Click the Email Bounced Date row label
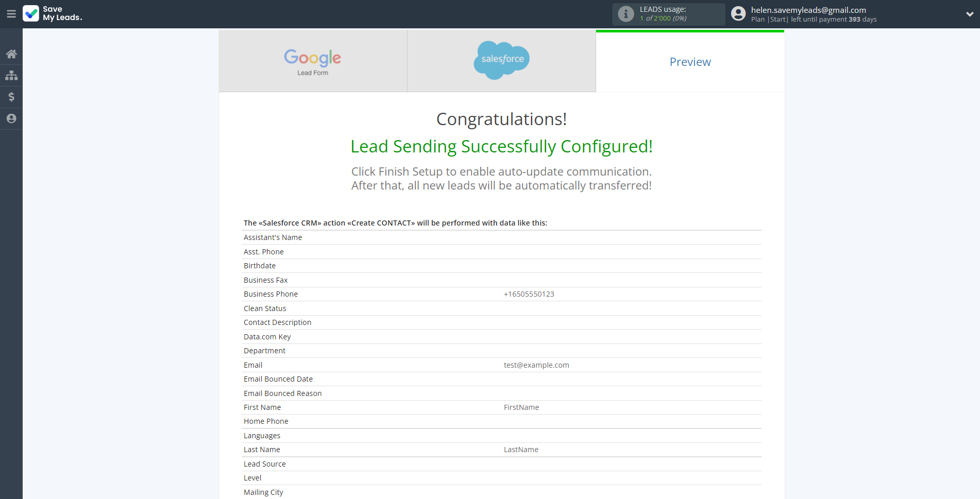 (278, 379)
